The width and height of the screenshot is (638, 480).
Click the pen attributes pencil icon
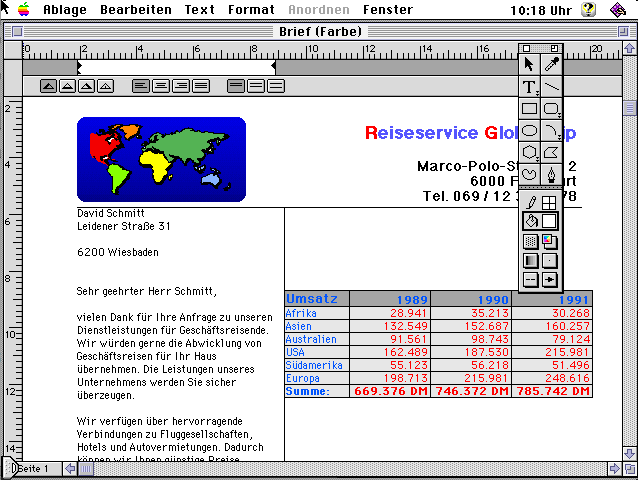[531, 202]
